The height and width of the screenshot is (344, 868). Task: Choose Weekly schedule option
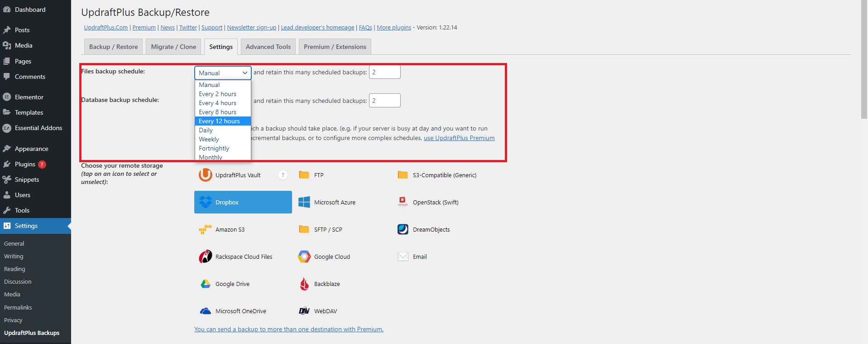pos(223,139)
